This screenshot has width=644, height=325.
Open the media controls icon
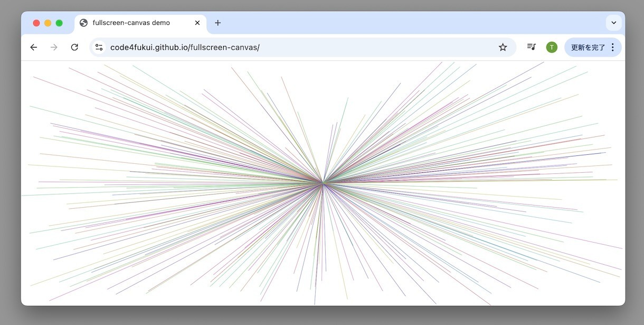click(531, 47)
